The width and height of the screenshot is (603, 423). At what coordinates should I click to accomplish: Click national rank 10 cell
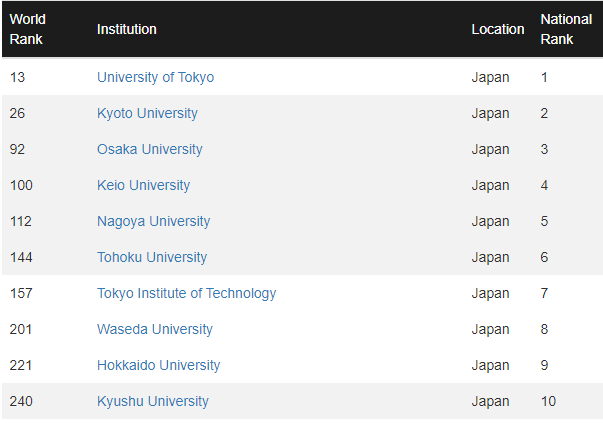(x=548, y=401)
